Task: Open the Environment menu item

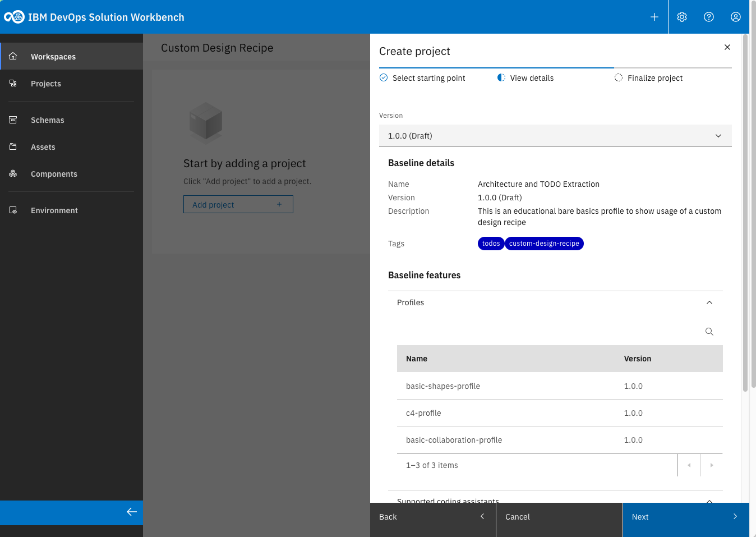Action: click(72, 210)
